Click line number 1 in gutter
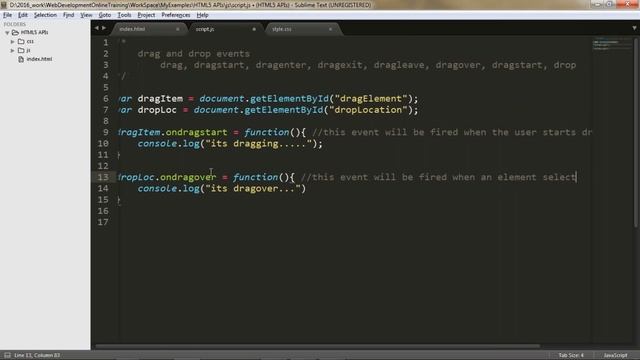This screenshot has width=640, height=360. (x=106, y=42)
